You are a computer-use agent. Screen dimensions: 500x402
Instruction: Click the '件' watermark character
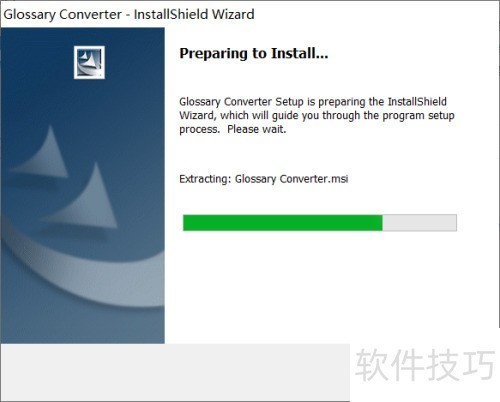point(408,365)
